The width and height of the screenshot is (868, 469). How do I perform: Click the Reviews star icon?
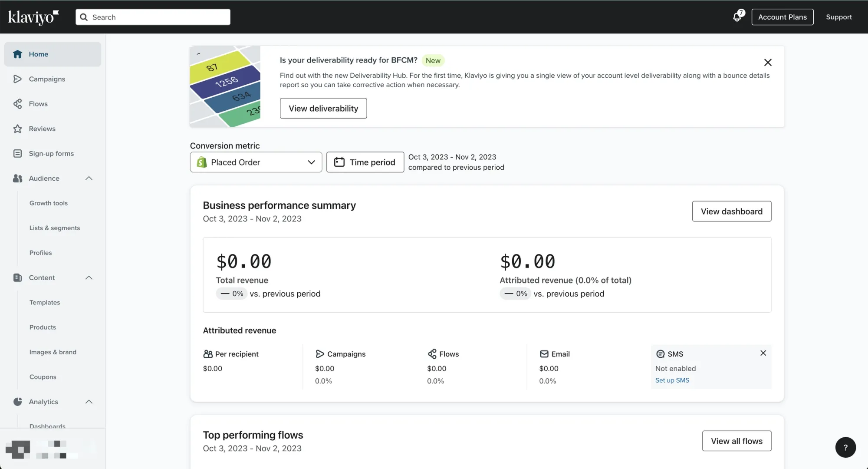click(17, 129)
